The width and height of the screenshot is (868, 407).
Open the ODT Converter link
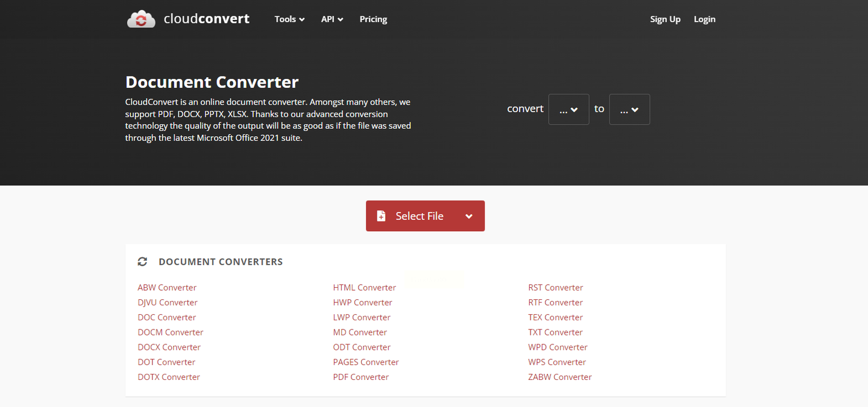click(362, 347)
